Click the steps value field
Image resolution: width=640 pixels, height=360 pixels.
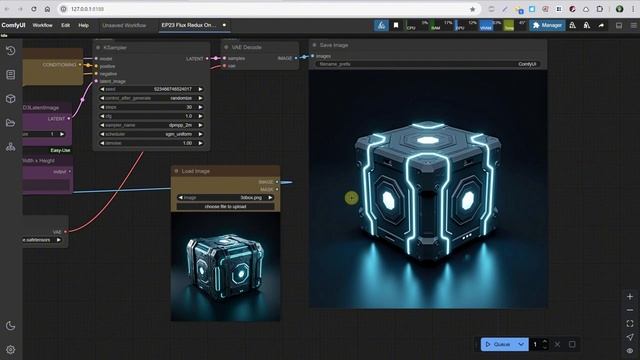pos(151,107)
